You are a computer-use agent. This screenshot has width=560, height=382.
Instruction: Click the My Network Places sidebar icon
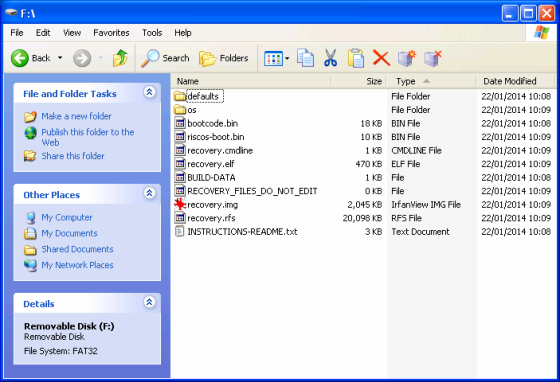pyautogui.click(x=30, y=265)
